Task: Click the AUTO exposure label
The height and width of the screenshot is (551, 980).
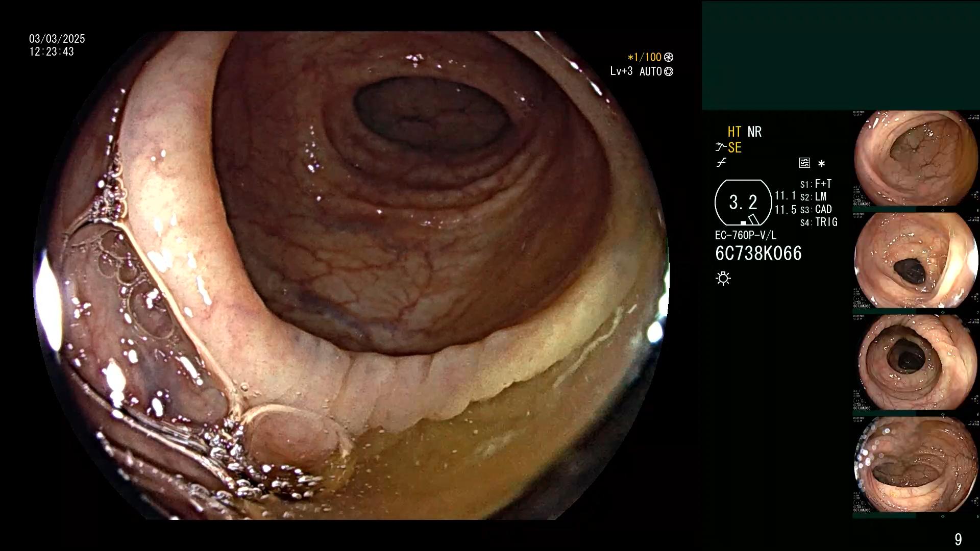Action: pos(651,71)
